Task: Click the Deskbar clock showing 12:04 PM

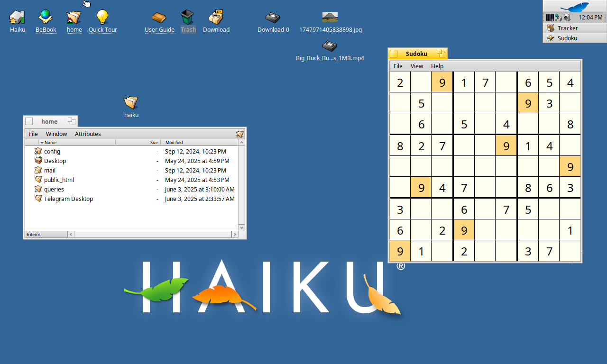Action: point(590,18)
